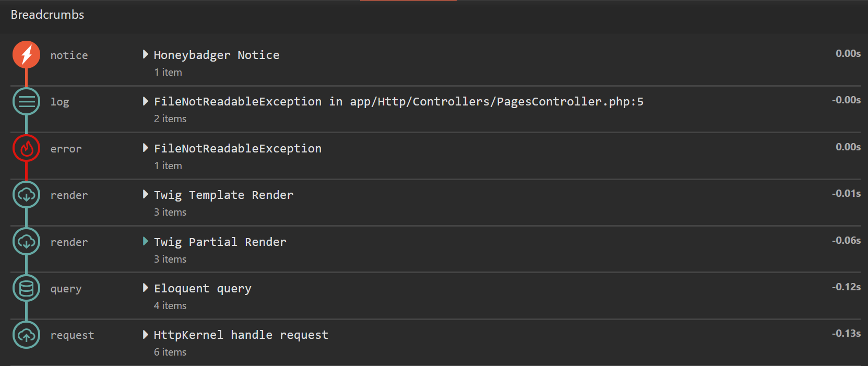Viewport: 868px width, 366px height.
Task: Click the Honeybadger Notice title text
Action: (217, 55)
